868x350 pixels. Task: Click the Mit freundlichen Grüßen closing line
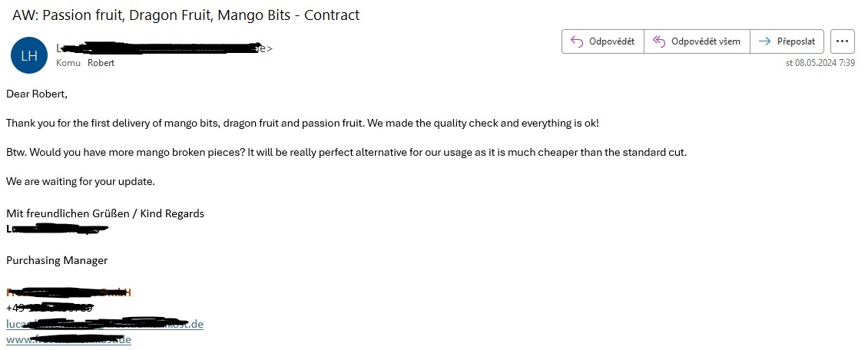pos(105,213)
